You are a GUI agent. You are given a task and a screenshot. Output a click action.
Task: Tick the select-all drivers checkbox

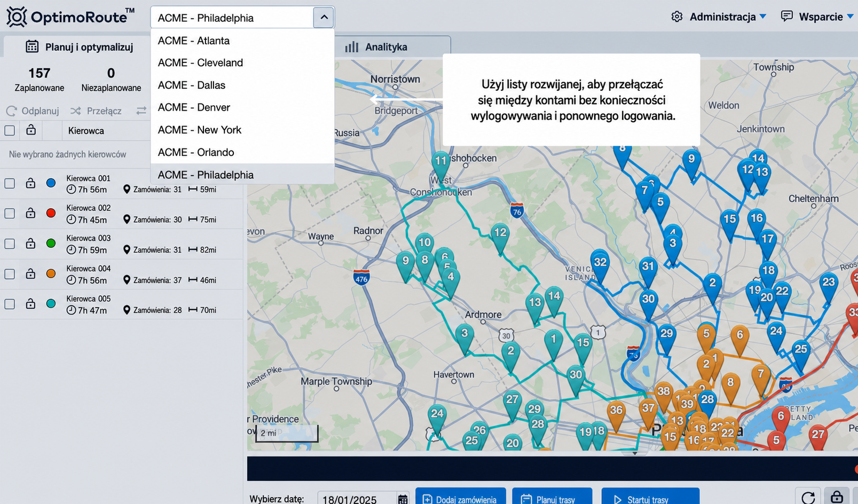pos(10,130)
